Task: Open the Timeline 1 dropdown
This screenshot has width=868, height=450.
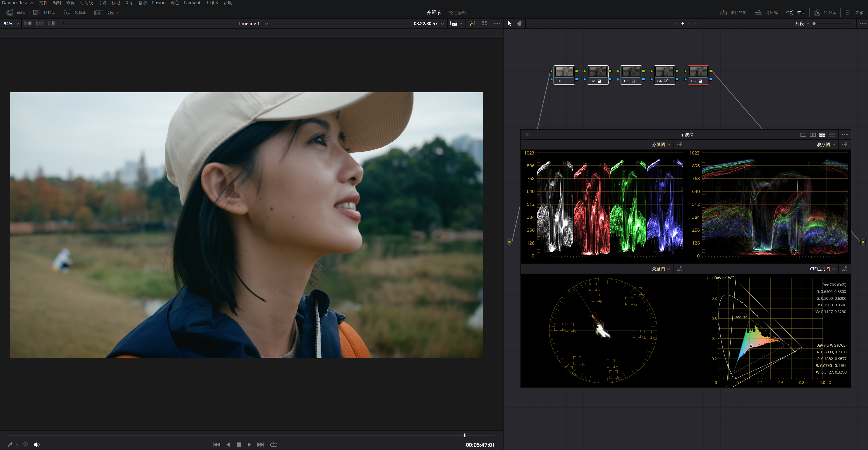Action: click(x=253, y=24)
